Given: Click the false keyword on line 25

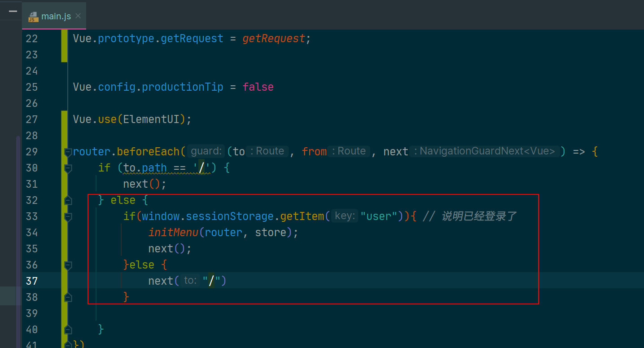Looking at the screenshot, I should tap(258, 87).
